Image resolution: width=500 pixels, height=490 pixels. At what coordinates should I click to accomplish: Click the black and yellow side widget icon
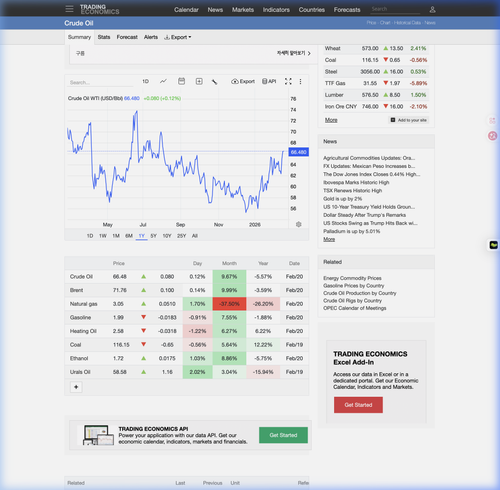click(493, 245)
